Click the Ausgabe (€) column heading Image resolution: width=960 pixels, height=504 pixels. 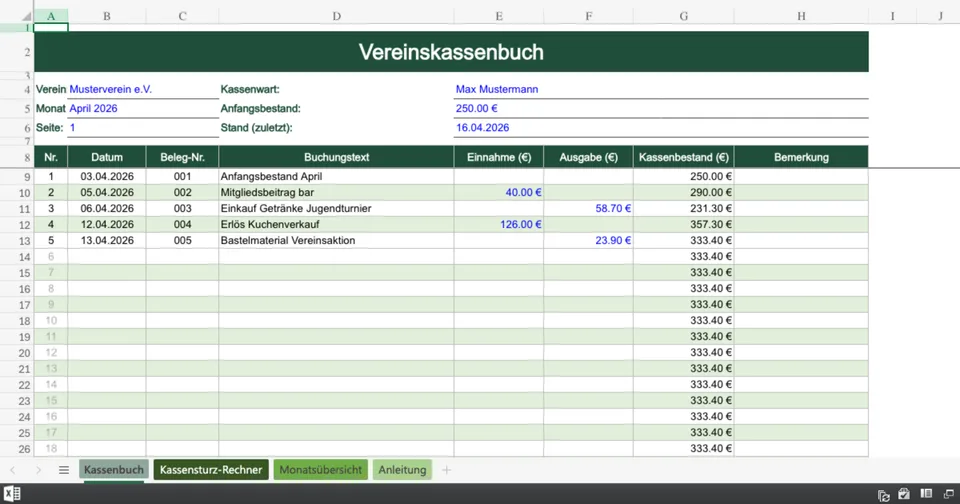point(588,157)
